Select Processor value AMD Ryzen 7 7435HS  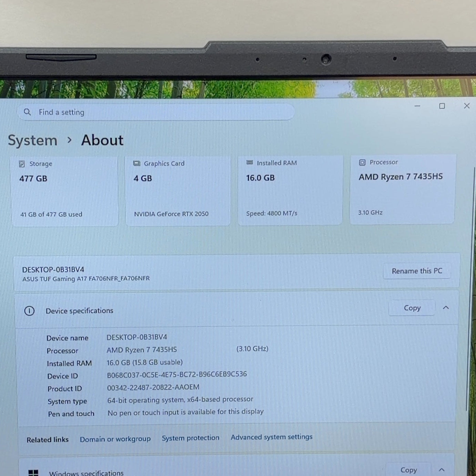[142, 350]
